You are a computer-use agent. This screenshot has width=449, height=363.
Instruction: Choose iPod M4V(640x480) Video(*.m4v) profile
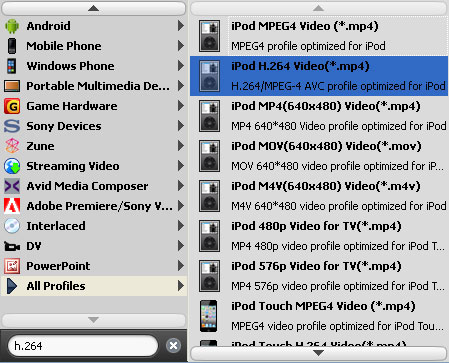[319, 196]
